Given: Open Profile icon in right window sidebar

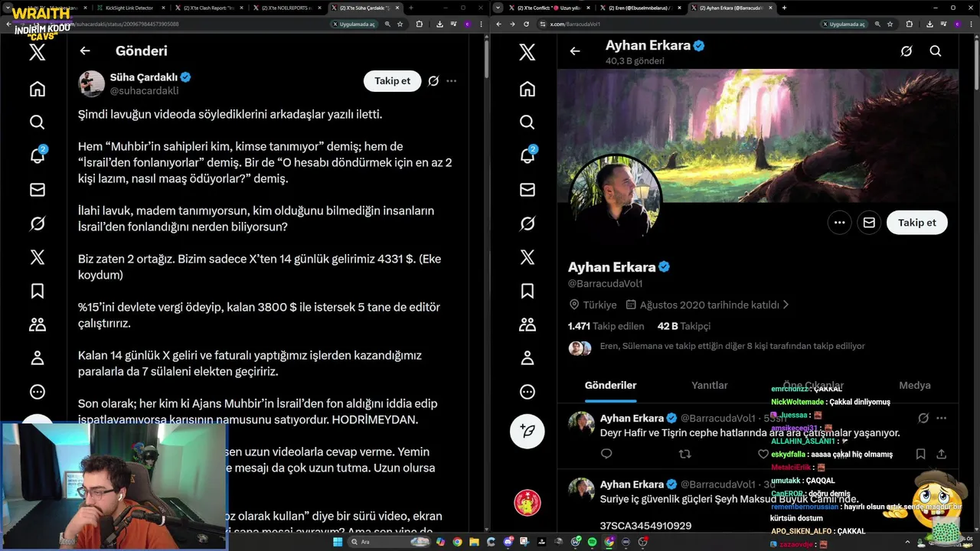Looking at the screenshot, I should (527, 358).
